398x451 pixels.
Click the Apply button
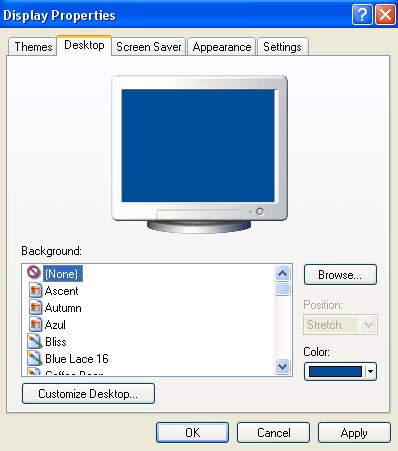(354, 433)
